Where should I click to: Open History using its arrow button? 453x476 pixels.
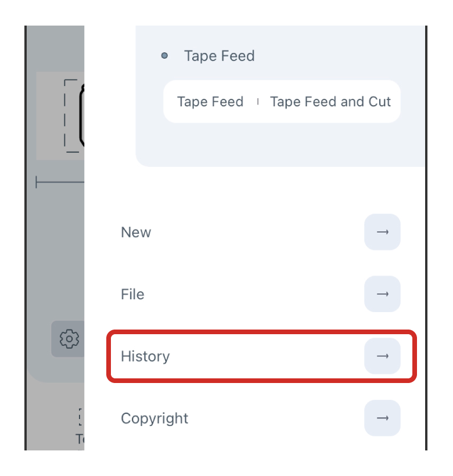click(382, 356)
